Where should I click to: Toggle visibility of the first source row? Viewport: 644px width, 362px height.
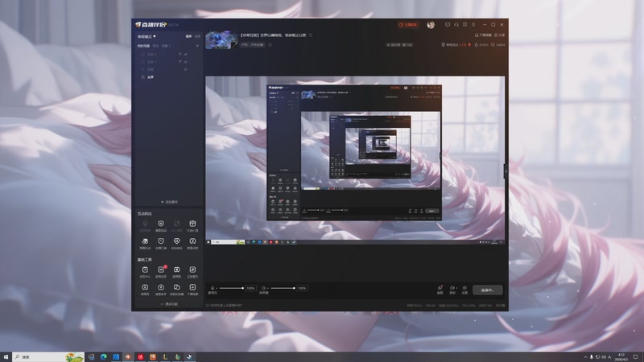click(x=186, y=54)
